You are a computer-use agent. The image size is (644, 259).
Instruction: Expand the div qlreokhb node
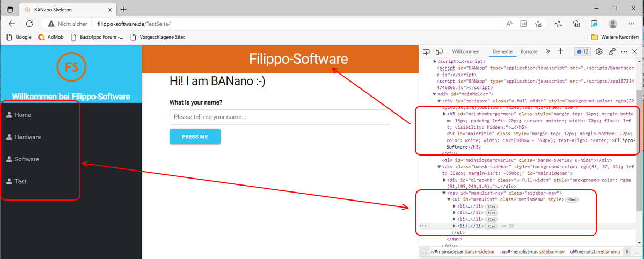click(x=444, y=180)
